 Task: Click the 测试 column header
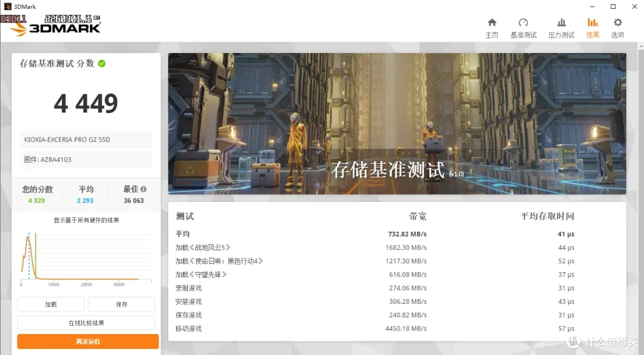185,216
